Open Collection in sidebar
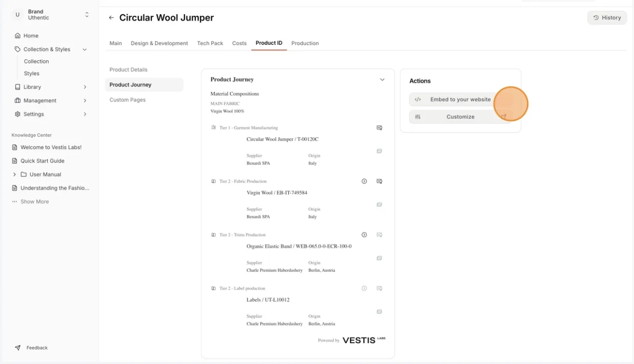Screen dimensions: 634x364 (36, 61)
